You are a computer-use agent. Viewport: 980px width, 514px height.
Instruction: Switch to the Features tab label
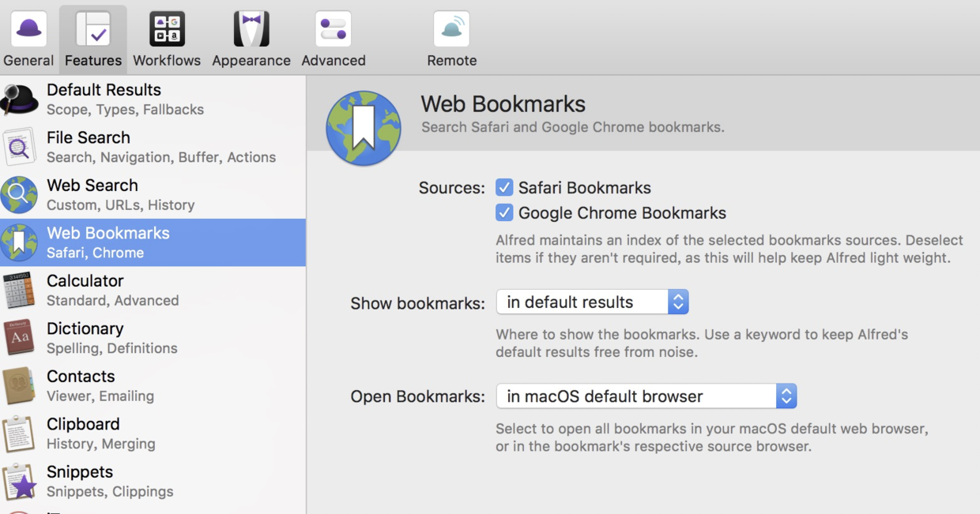[x=93, y=61]
